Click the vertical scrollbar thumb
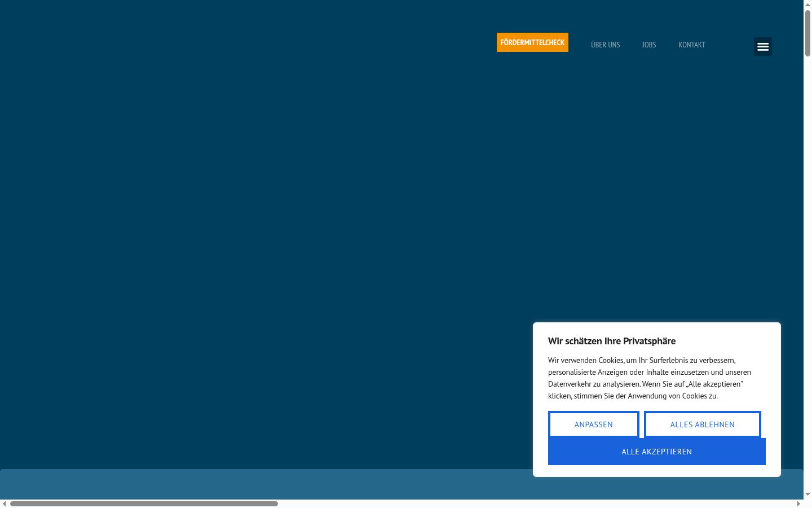The image size is (812, 508). (x=807, y=33)
